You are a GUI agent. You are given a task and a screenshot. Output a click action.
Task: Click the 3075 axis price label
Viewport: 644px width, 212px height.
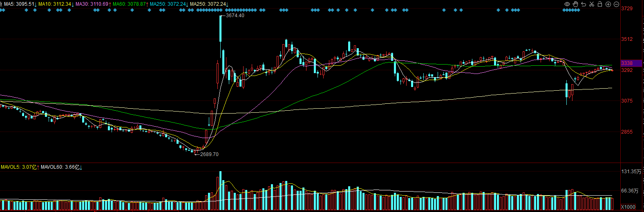[x=627, y=101]
